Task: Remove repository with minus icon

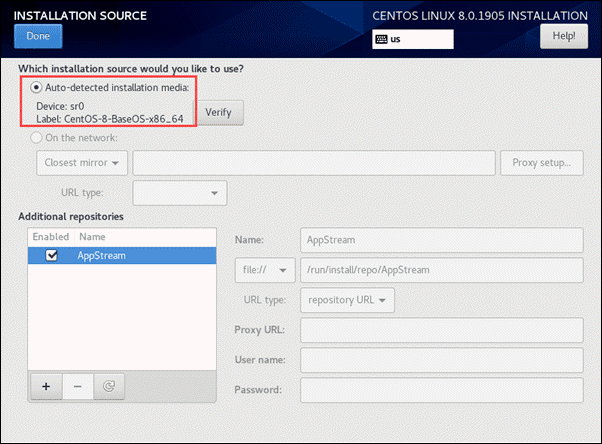Action: (x=78, y=386)
